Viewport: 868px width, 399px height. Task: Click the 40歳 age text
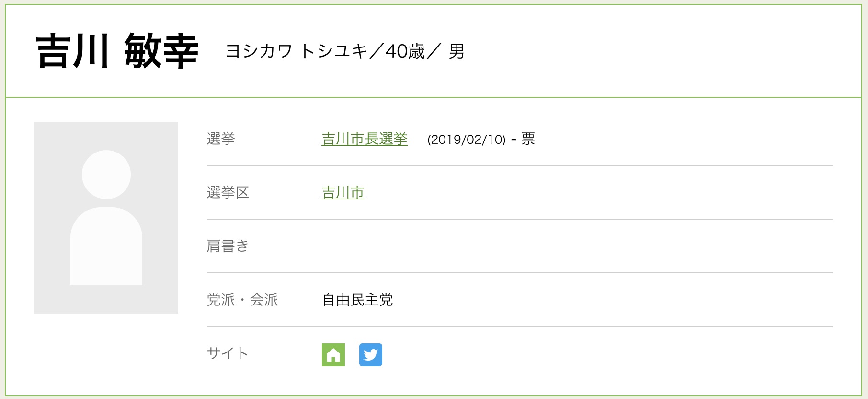pos(405,51)
